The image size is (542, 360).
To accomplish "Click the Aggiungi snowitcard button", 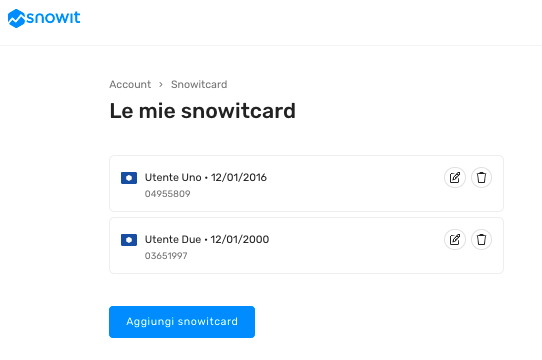I will (x=182, y=322).
